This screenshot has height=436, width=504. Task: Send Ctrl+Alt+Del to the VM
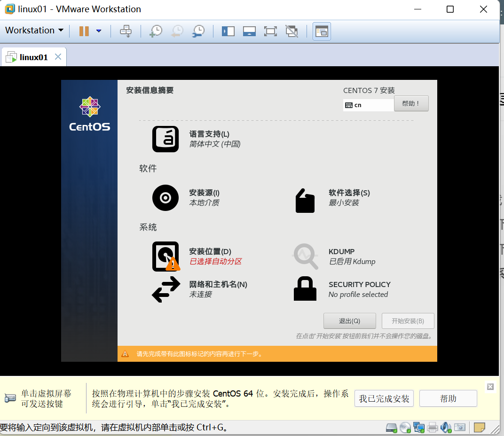click(x=126, y=31)
